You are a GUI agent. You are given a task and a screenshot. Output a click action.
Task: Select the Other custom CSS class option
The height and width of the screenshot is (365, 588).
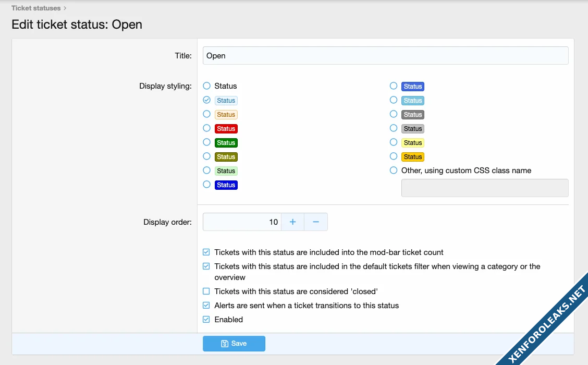[x=394, y=171]
